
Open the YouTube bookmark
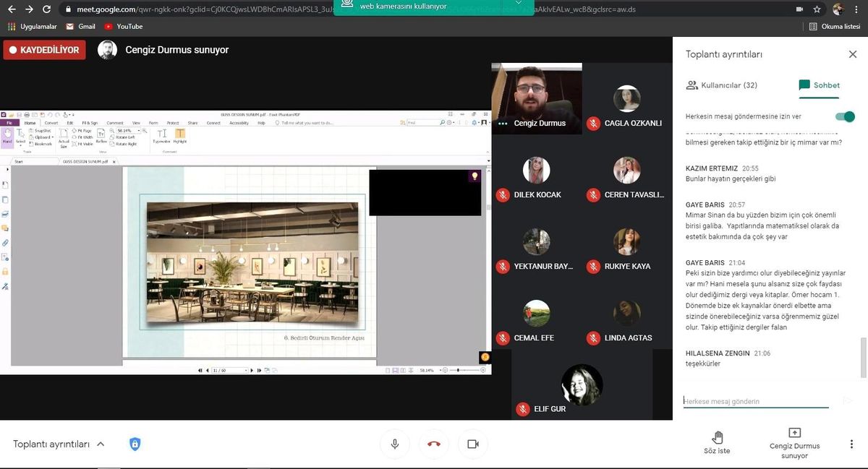(123, 26)
